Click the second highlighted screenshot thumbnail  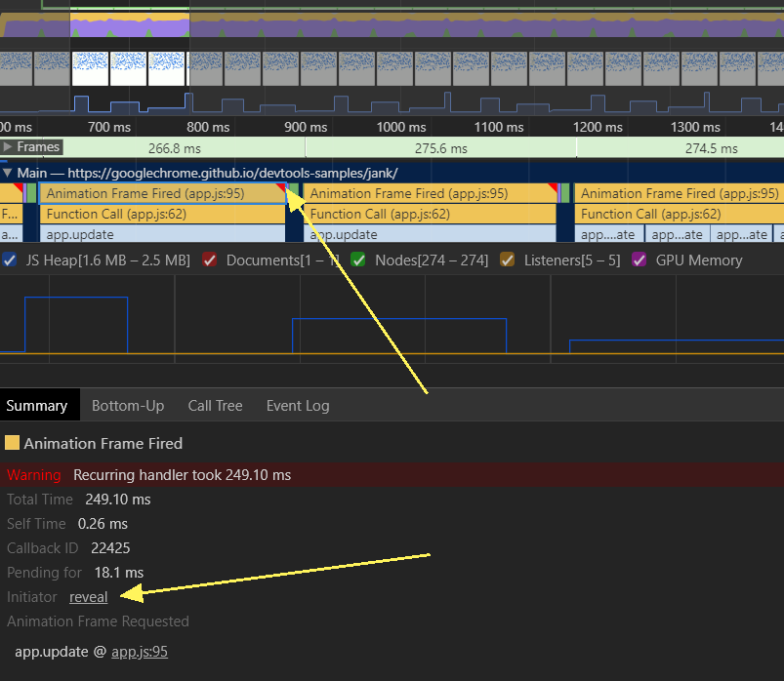coord(129,68)
